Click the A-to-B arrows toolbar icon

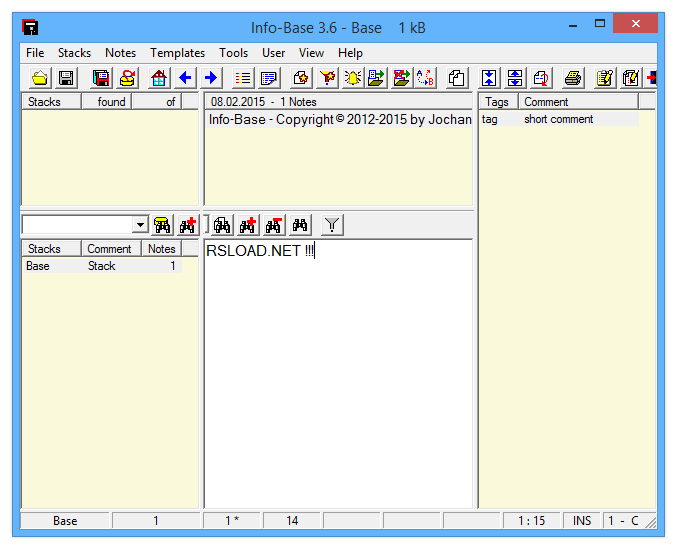(x=425, y=78)
